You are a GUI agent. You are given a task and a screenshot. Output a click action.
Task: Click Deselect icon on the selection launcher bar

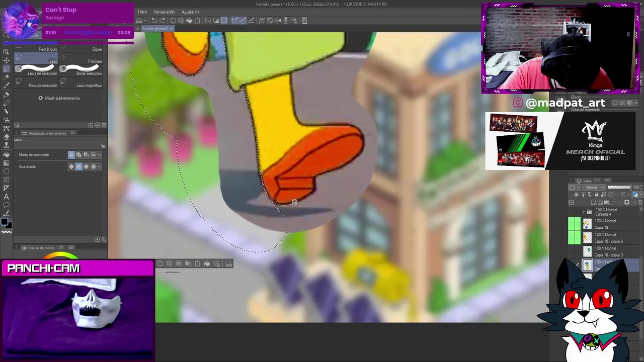159,263
